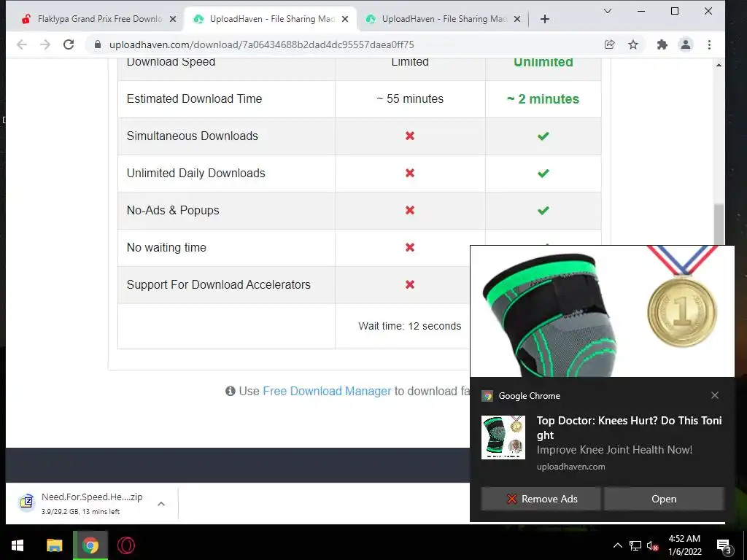Viewport: 747px width, 560px height.
Task: Switch to the third UploadHaven tab
Action: point(443,19)
